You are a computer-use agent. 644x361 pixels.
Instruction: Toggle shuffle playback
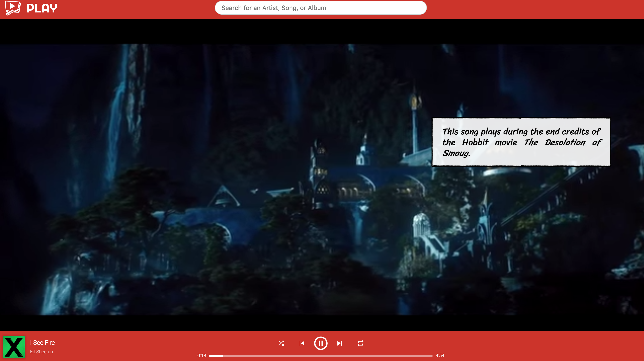(x=281, y=343)
